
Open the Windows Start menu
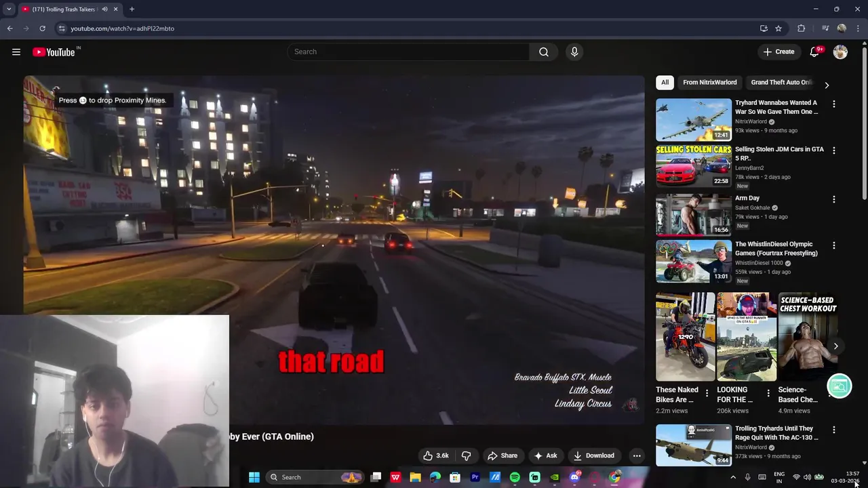coord(254,477)
